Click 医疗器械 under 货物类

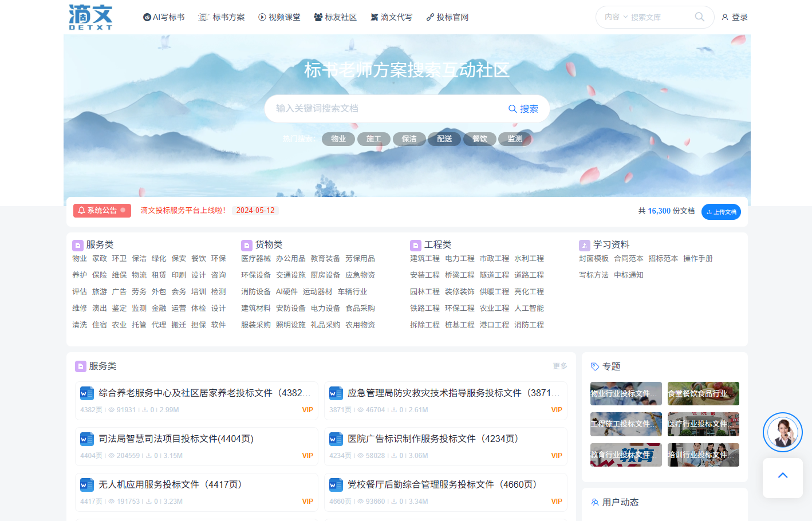pos(256,259)
